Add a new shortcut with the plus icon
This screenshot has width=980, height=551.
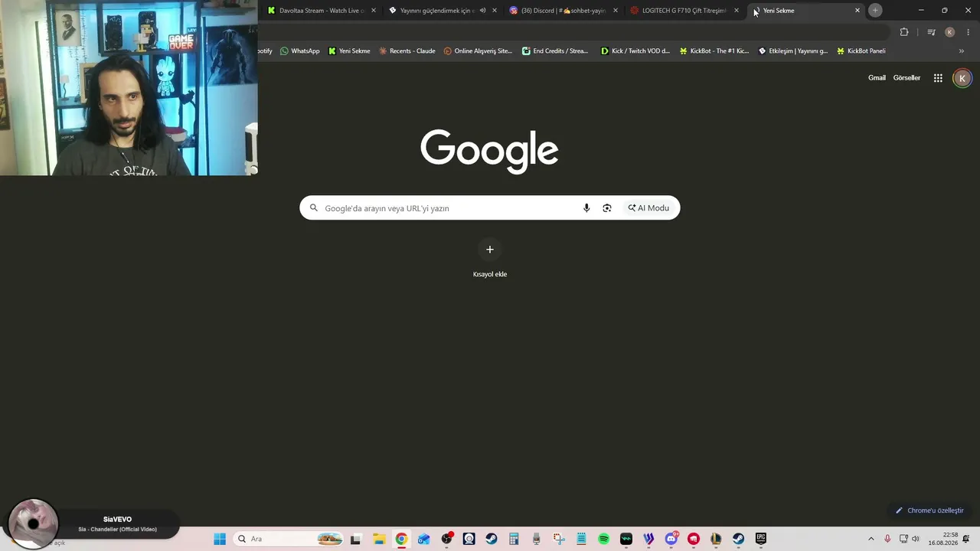click(490, 249)
